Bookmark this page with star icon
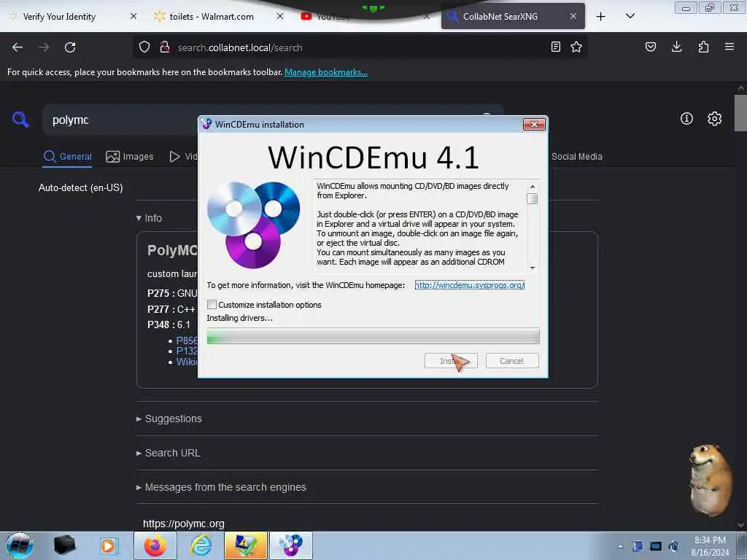747x560 pixels. click(x=576, y=47)
